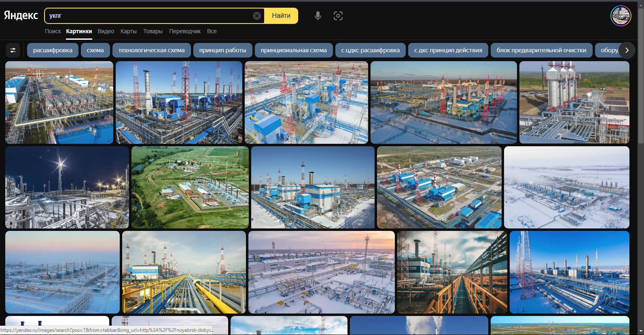Open the Все services menu

tap(212, 31)
